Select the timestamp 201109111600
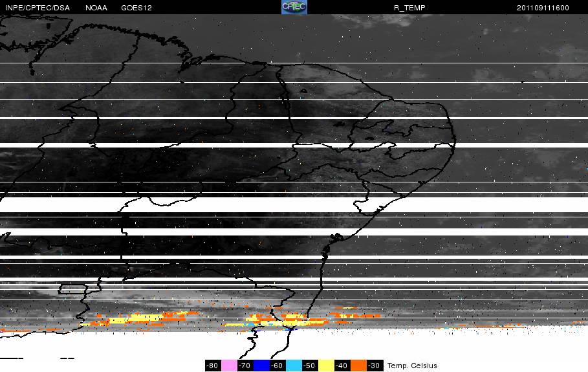 click(543, 8)
